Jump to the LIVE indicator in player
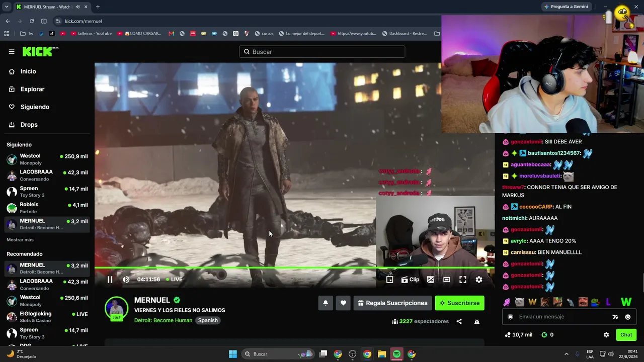The width and height of the screenshot is (644, 362). tap(173, 280)
